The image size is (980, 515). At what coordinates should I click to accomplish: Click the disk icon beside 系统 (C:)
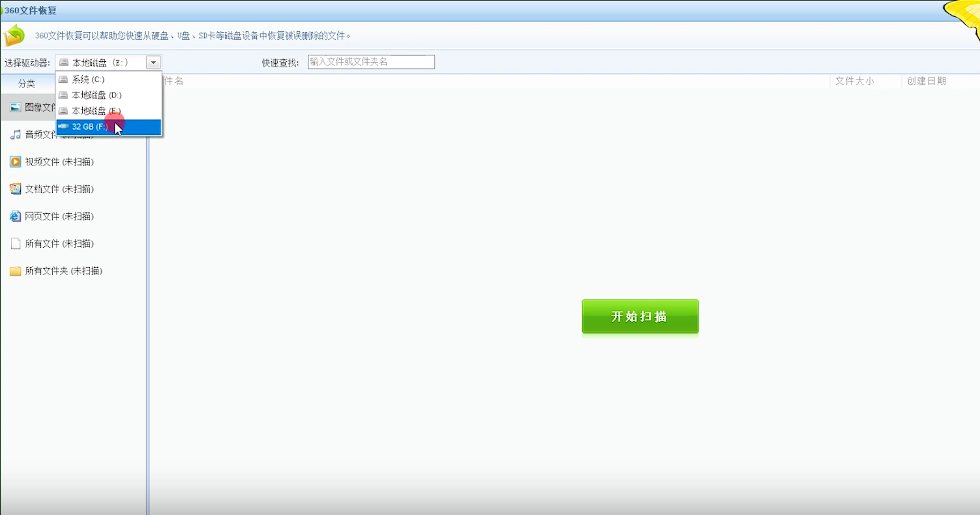pyautogui.click(x=63, y=80)
